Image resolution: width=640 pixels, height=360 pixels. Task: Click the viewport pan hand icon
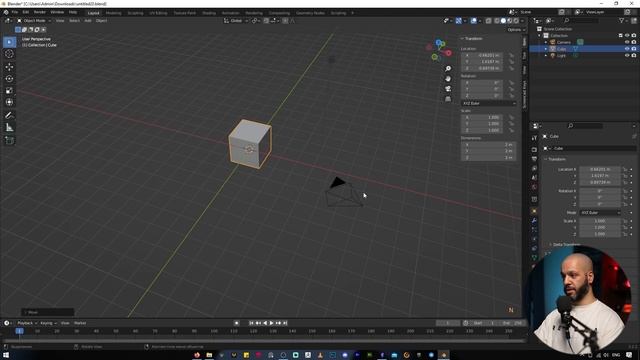coord(448,78)
